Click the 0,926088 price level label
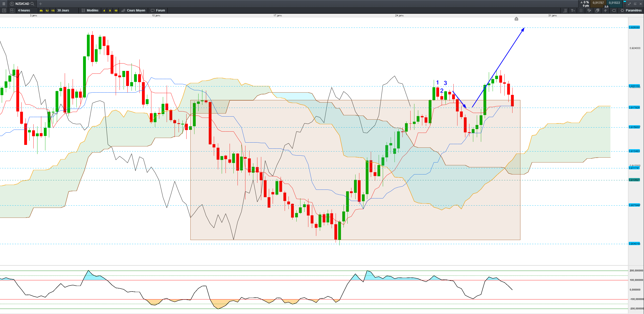This screenshot has width=644, height=314. pos(634,28)
